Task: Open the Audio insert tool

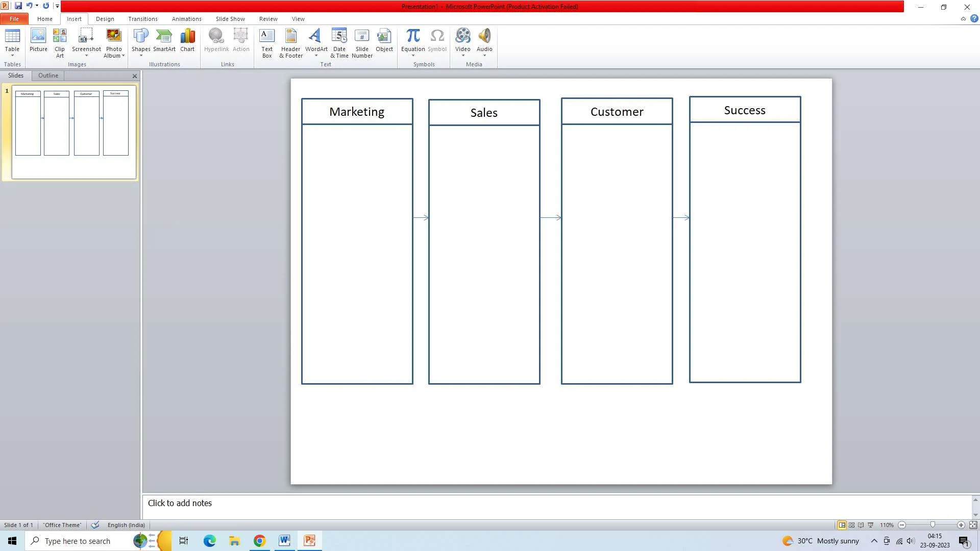Action: [484, 43]
